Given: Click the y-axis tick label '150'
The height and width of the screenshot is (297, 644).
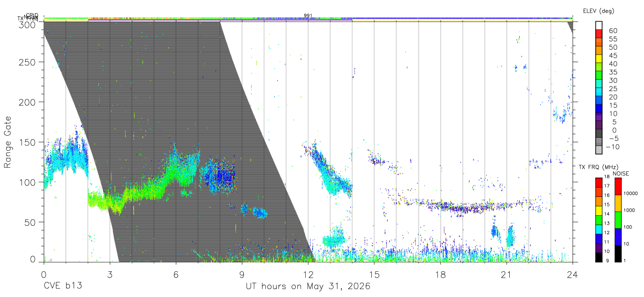Looking at the screenshot, I should pyautogui.click(x=27, y=142).
